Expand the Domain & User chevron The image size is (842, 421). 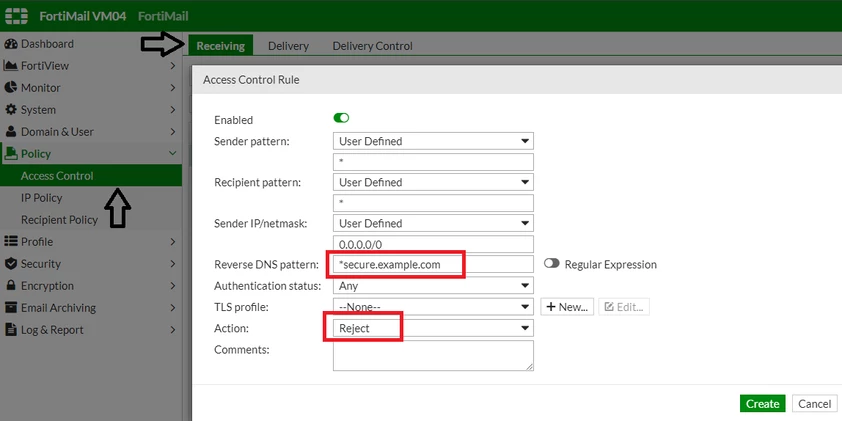point(172,132)
